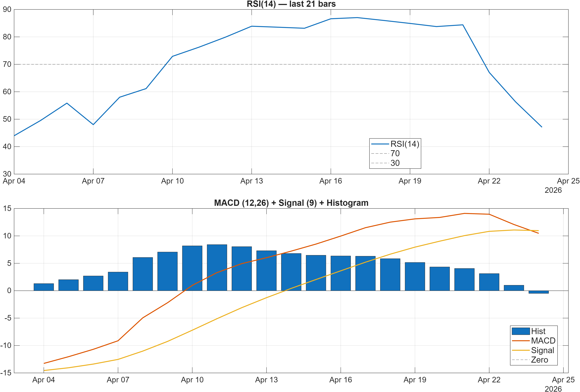Click the RSI line local dip at Apr 07

coord(93,124)
